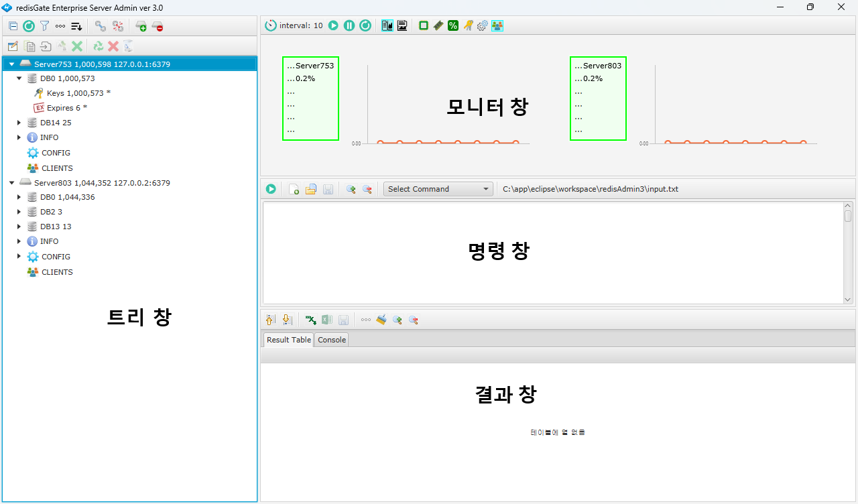Collapse the Server753 tree node

11,63
